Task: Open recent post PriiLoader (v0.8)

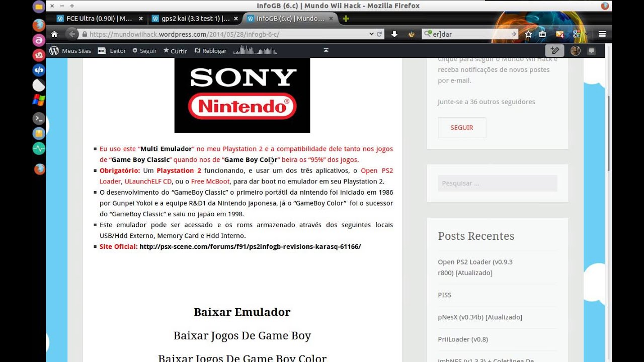Action: (x=463, y=339)
